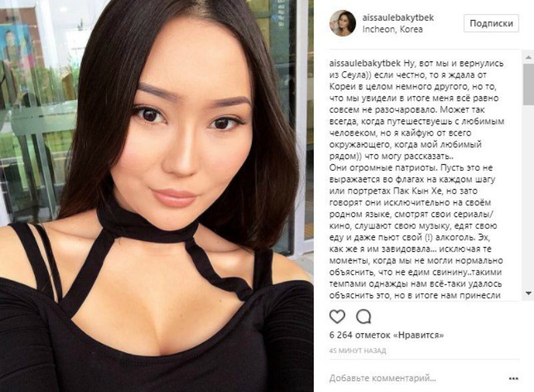Click the word Сеула in the caption

coord(352,75)
